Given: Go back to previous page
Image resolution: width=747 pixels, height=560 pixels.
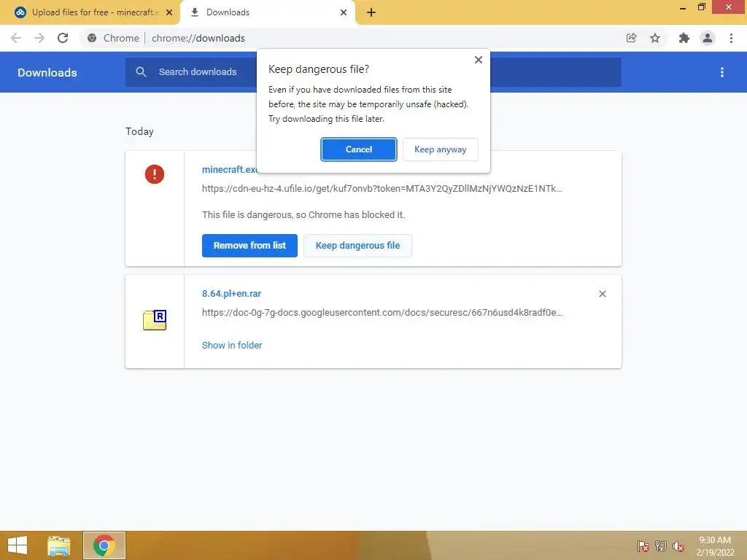Looking at the screenshot, I should (16, 38).
